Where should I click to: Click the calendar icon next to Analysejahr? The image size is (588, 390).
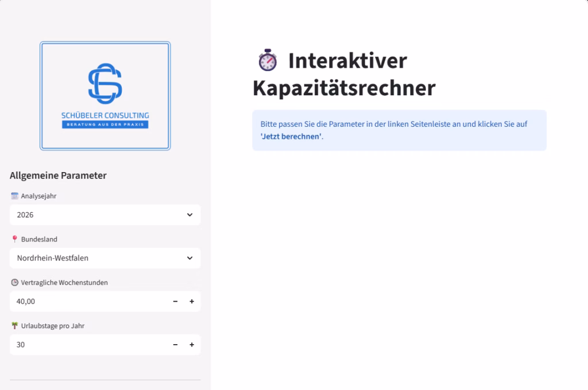[x=14, y=196]
